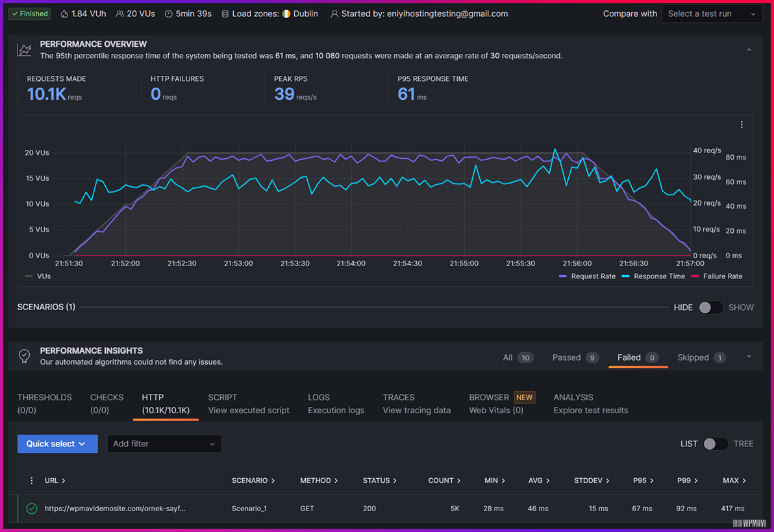Expand the Performance Insights panel chevron
The height and width of the screenshot is (532, 774).
[749, 356]
